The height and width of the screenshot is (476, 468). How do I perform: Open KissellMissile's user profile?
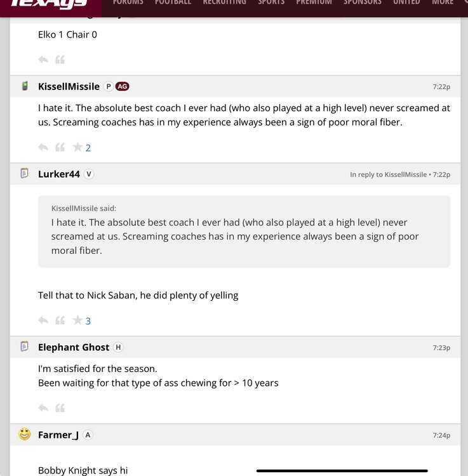[x=69, y=86]
